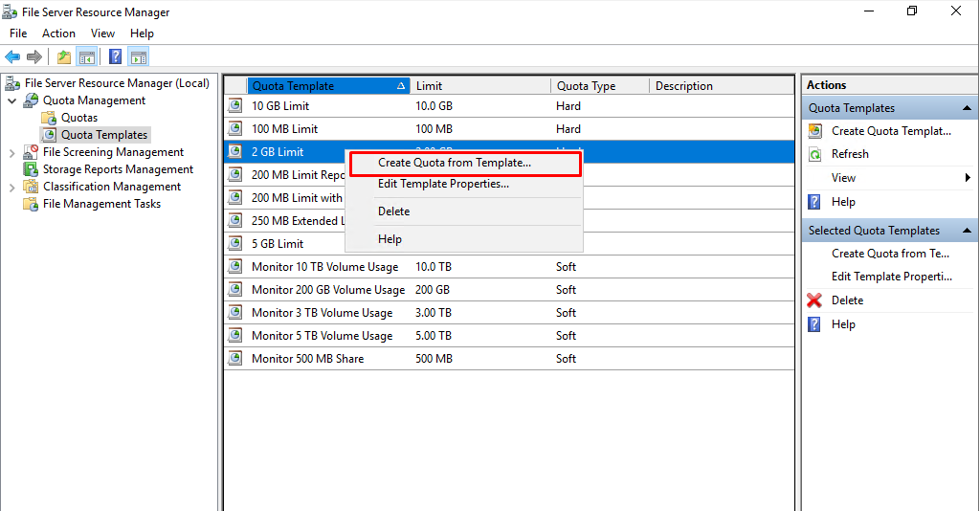
Task: Select the 2 GB Limit template name
Action: (278, 152)
